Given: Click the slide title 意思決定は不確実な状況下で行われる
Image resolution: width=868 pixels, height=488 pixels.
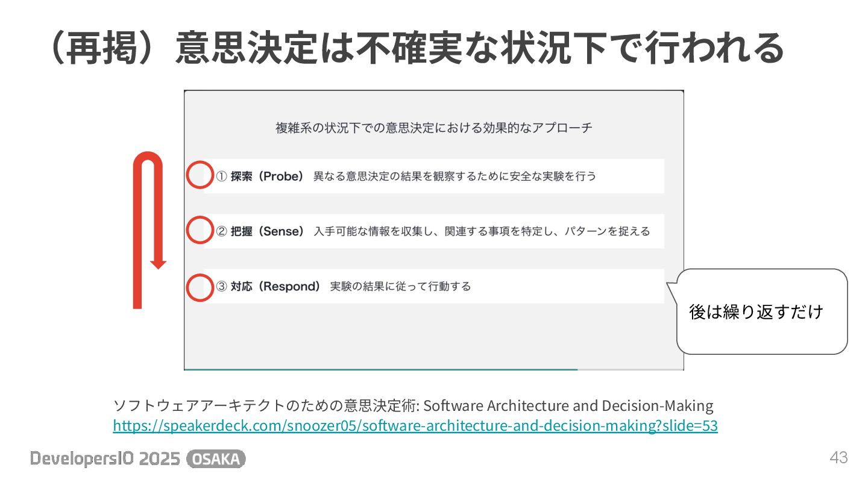Looking at the screenshot, I should click(x=480, y=48).
